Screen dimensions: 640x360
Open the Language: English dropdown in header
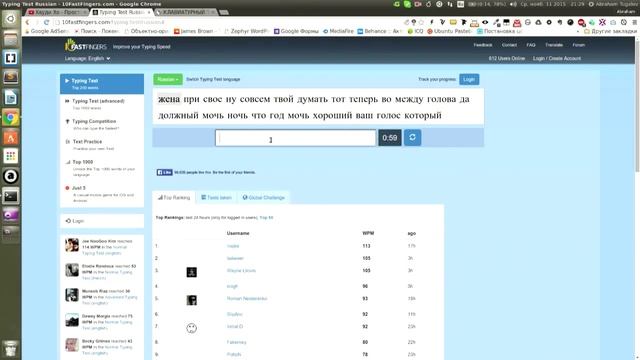click(x=87, y=58)
